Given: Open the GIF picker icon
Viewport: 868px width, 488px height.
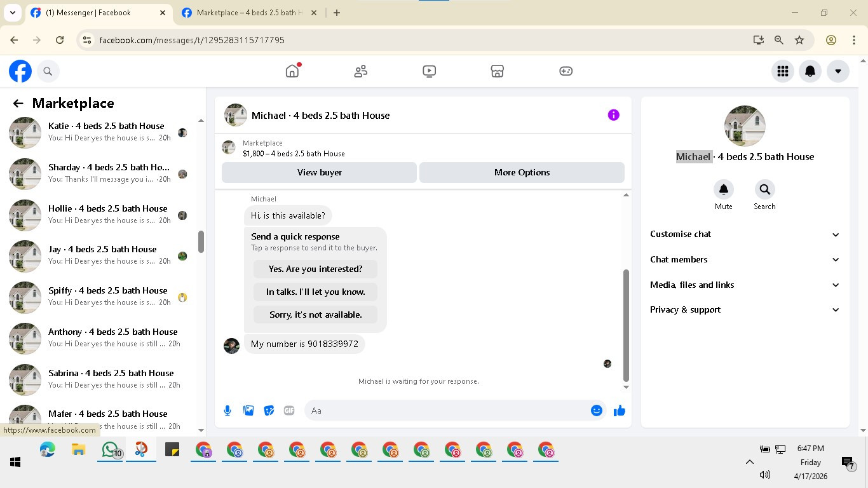Looking at the screenshot, I should (x=289, y=410).
